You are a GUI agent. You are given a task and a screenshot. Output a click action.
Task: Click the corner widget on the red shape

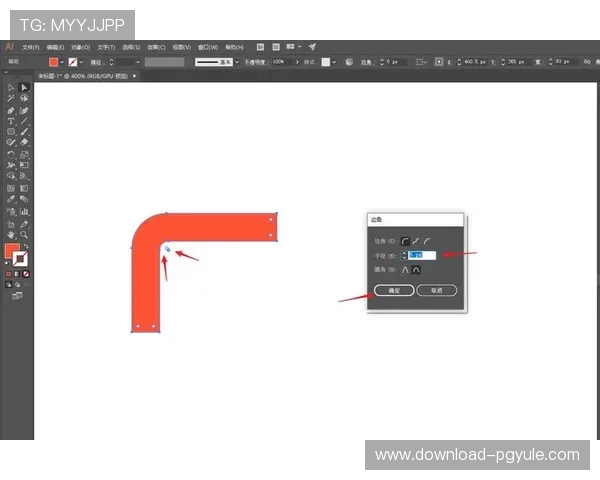click(x=168, y=249)
